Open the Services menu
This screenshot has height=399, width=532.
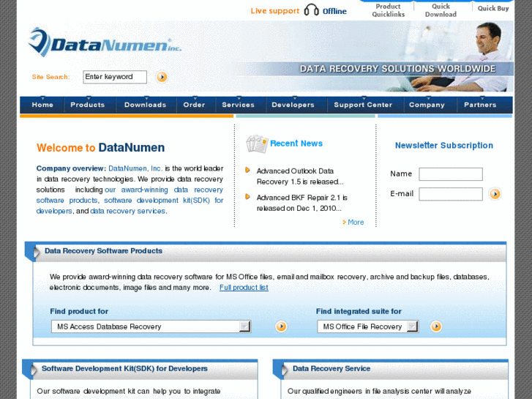pyautogui.click(x=238, y=105)
